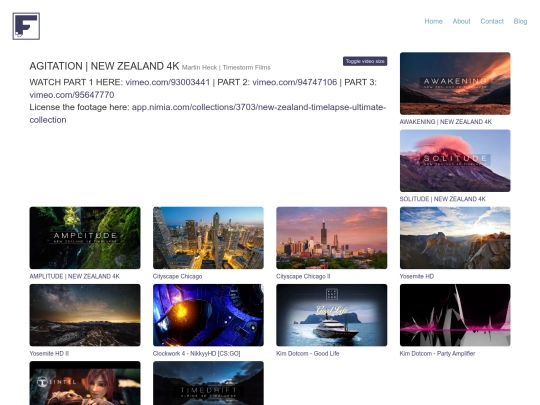
Task: Click the Kim Dotcom - Good Life caption
Action: (308, 353)
